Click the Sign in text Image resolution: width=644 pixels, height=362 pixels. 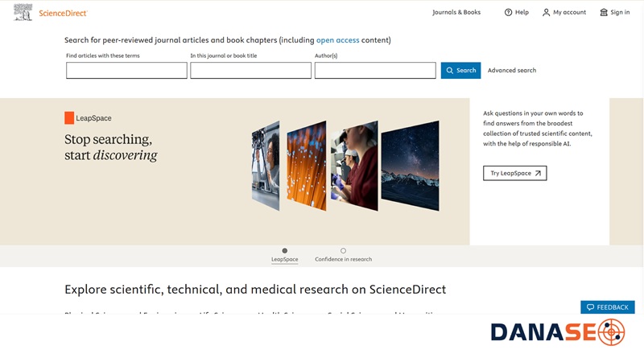pyautogui.click(x=620, y=12)
